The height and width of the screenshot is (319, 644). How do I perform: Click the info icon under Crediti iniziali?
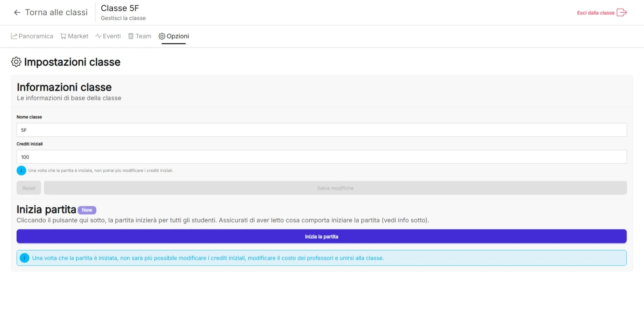pyautogui.click(x=21, y=171)
